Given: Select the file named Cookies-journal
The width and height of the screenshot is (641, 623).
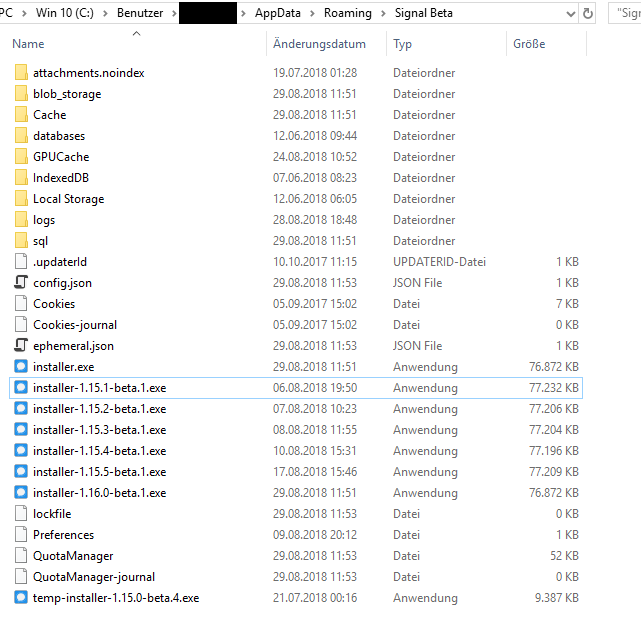Looking at the screenshot, I should [75, 325].
